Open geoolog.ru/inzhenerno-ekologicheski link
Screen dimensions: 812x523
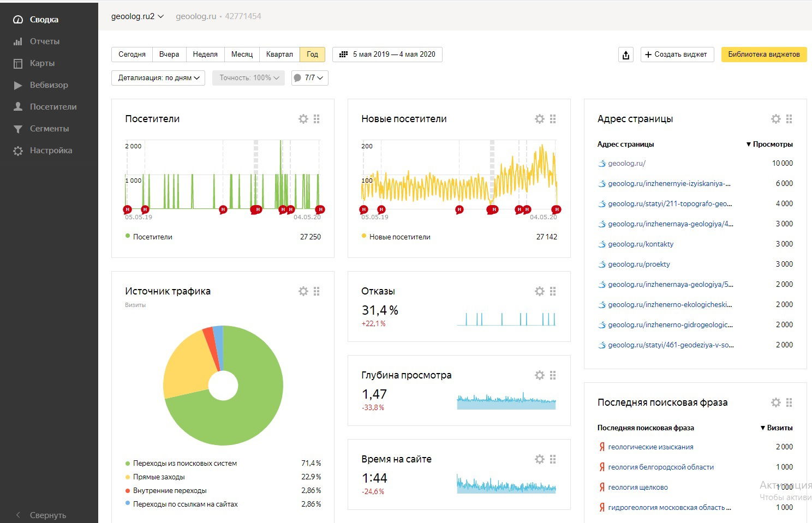tap(670, 305)
